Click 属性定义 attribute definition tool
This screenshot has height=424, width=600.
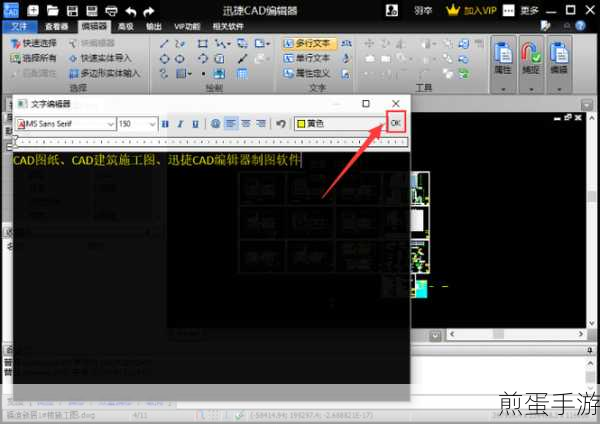pyautogui.click(x=307, y=73)
